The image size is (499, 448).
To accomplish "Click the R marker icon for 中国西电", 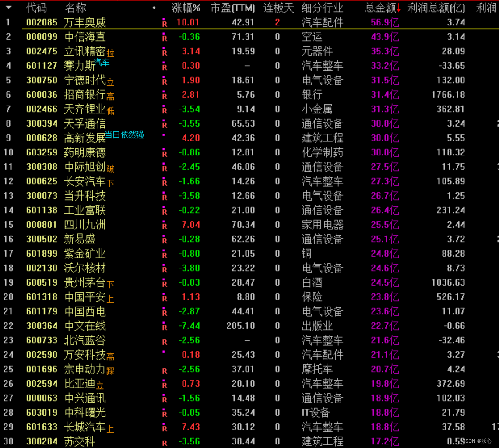I will [x=165, y=312].
